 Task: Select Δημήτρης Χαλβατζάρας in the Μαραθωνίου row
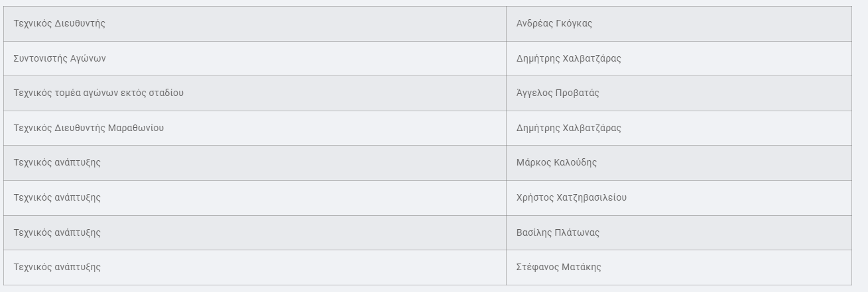pyautogui.click(x=568, y=128)
